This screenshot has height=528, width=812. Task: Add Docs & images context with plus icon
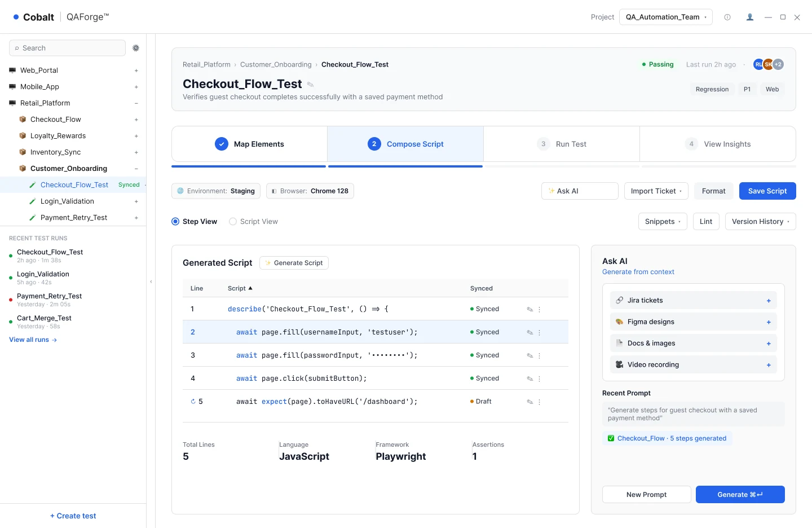[x=769, y=344]
